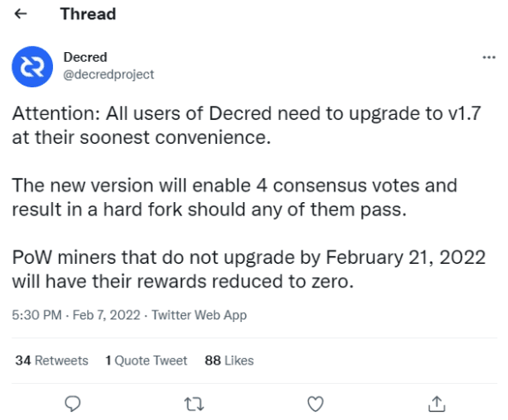Click the Feb 7, 2022 date
Image resolution: width=508 pixels, height=420 pixels.
[106, 315]
